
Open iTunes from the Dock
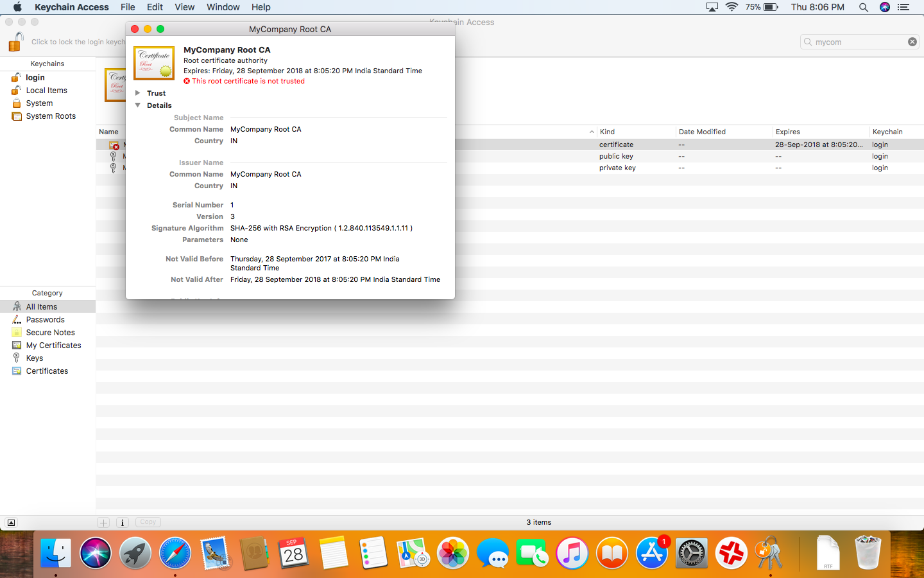coord(572,553)
